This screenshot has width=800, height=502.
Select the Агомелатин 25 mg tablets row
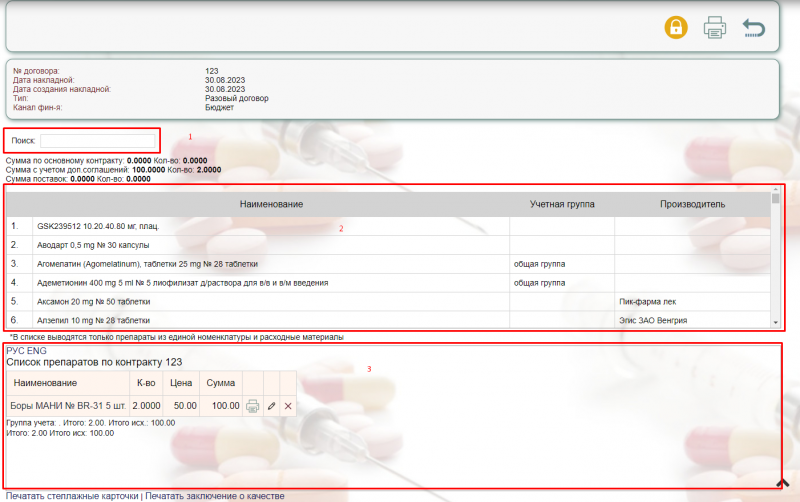(x=147, y=264)
